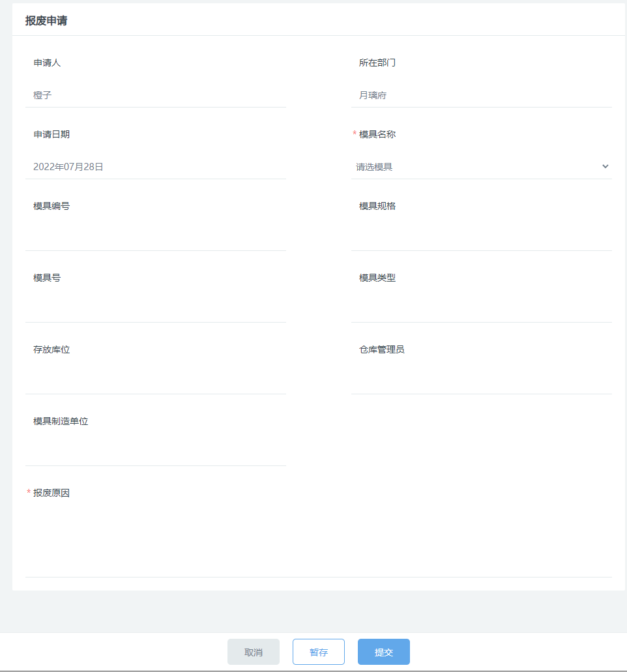The image size is (627, 672).
Task: Click the 模具类型 label
Action: pyautogui.click(x=377, y=278)
